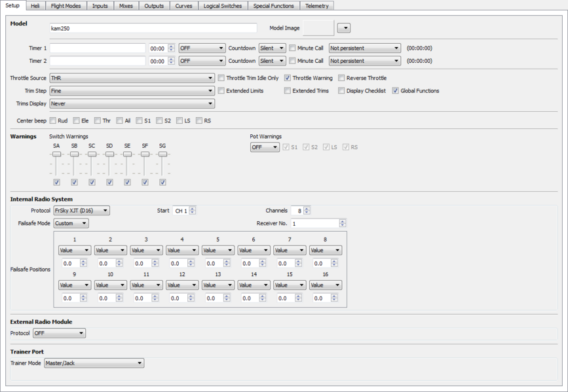Click the Start channel stepper arrows

tap(192, 211)
